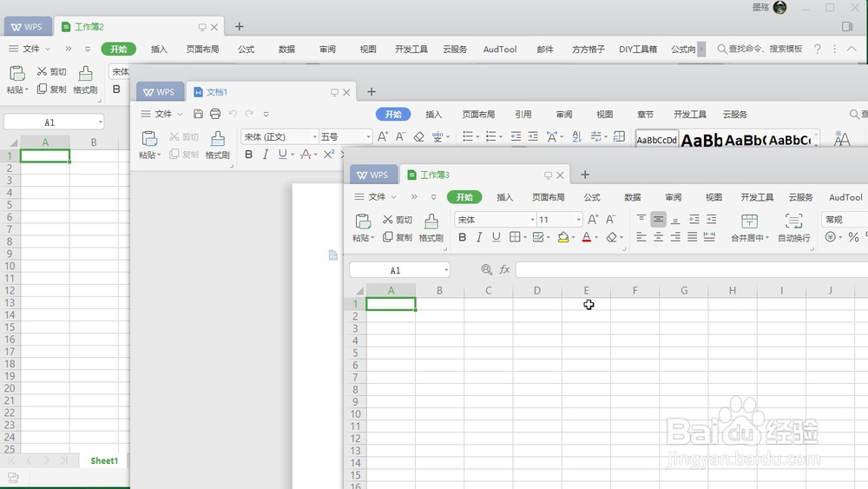This screenshot has width=868, height=489.
Task: Click the red font color A in 工作簿3
Action: 587,238
